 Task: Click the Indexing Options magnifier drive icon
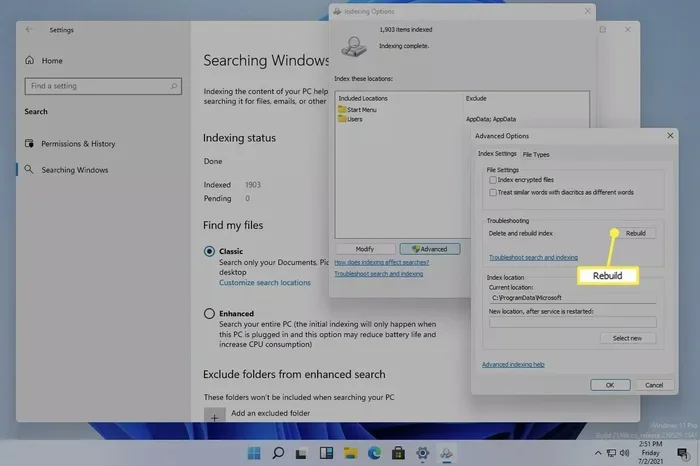tap(354, 46)
